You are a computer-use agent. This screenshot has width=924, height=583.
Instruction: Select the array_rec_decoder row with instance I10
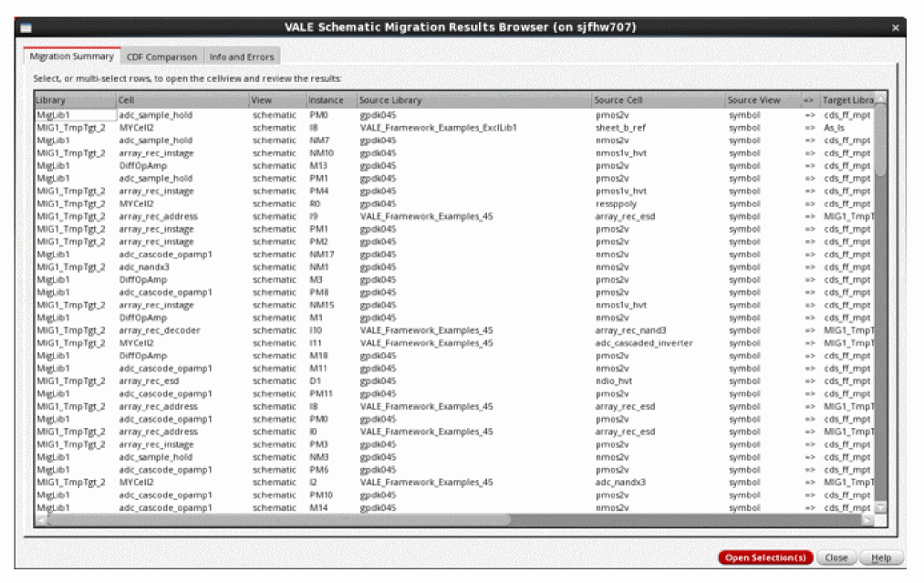(x=454, y=330)
